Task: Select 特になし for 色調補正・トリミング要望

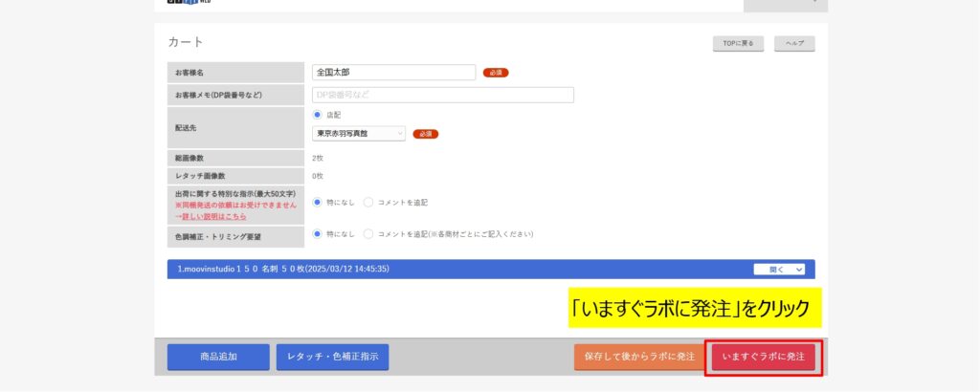Action: [318, 233]
